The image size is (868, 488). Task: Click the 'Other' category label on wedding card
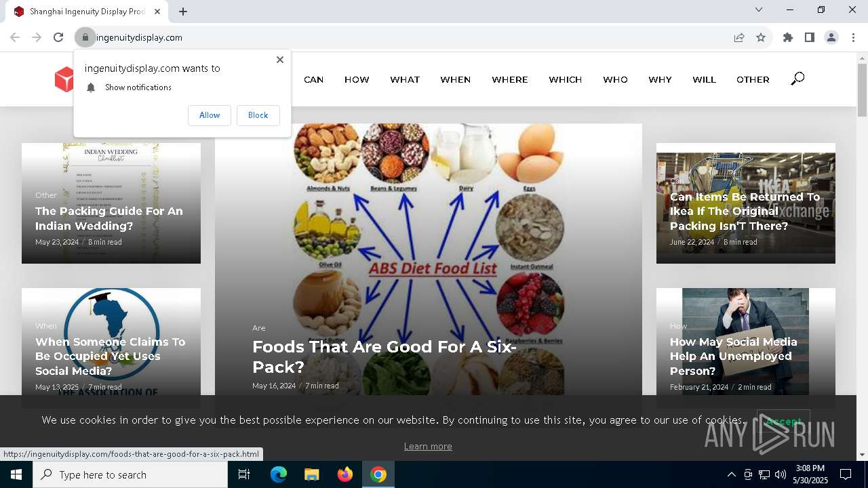[46, 195]
